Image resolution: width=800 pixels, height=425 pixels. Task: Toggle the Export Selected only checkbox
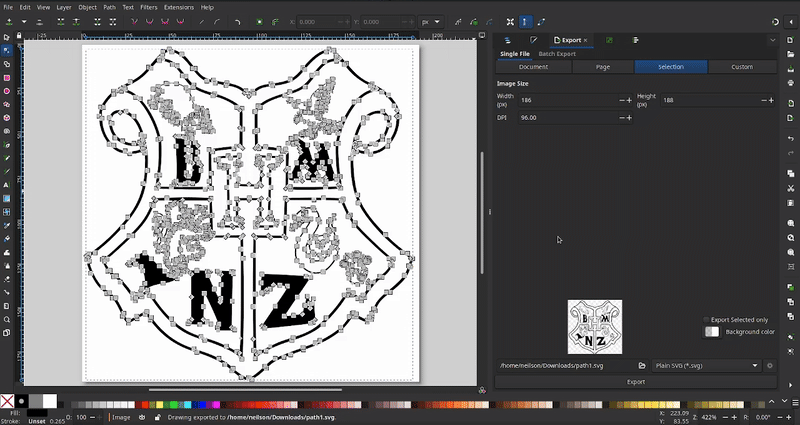tap(707, 319)
